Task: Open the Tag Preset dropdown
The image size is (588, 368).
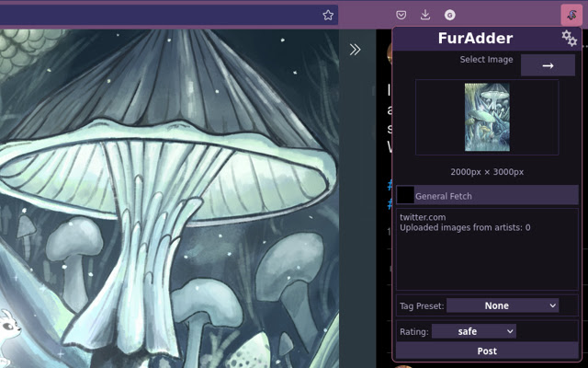Action: pos(503,305)
